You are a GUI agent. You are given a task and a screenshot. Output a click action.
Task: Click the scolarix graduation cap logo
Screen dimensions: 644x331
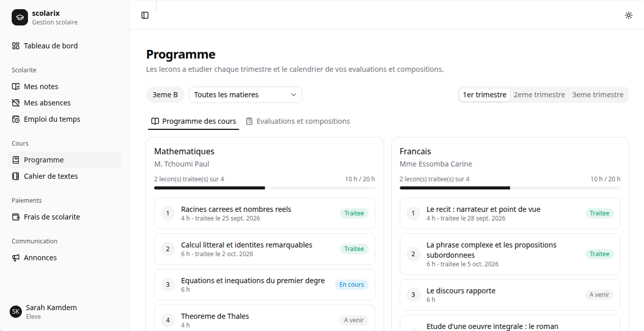point(20,17)
